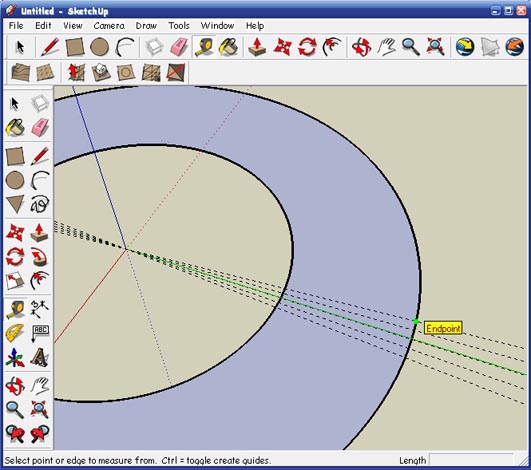Screen dimensions: 531x470
Task: Select Orbit tool in top toolbar
Action: click(361, 47)
